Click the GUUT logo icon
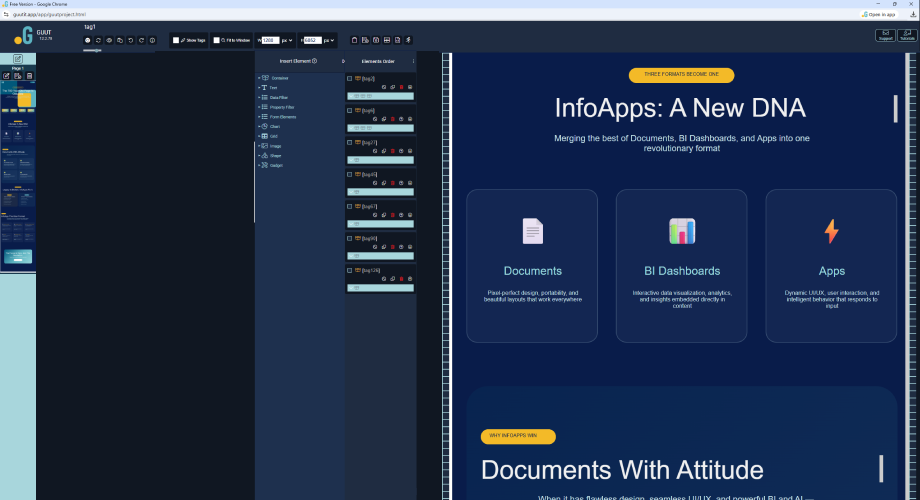920x500 pixels. click(22, 36)
